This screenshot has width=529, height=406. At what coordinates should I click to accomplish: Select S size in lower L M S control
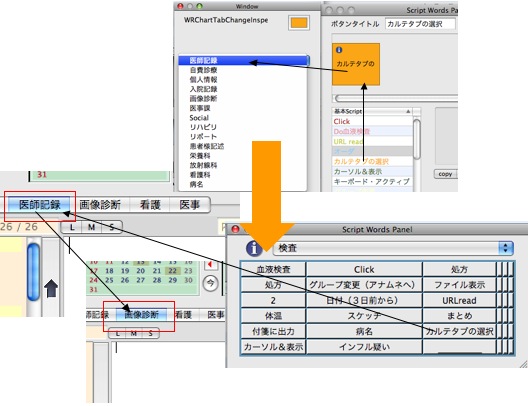click(150, 333)
